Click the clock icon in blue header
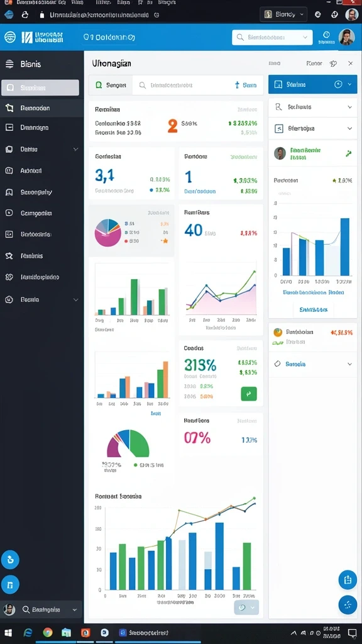 click(x=327, y=35)
